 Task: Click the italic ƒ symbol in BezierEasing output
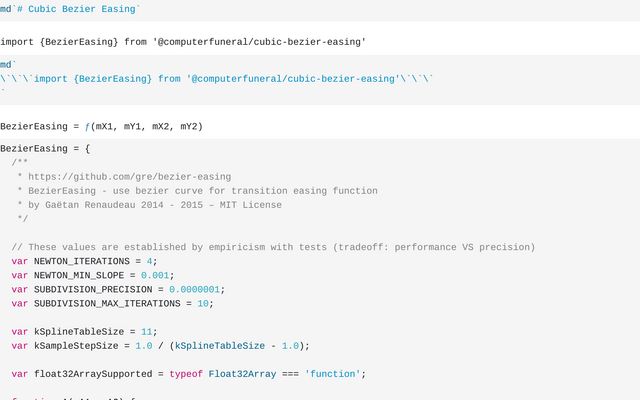click(x=87, y=127)
